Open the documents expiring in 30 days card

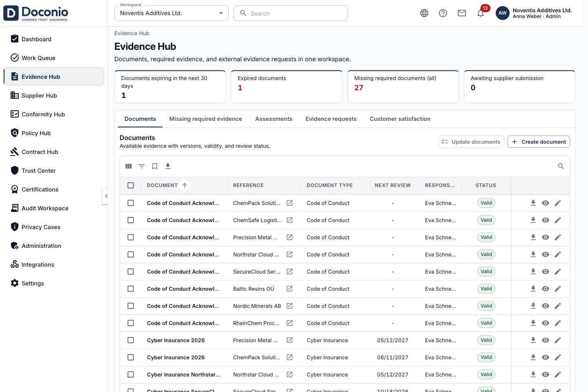tap(170, 87)
